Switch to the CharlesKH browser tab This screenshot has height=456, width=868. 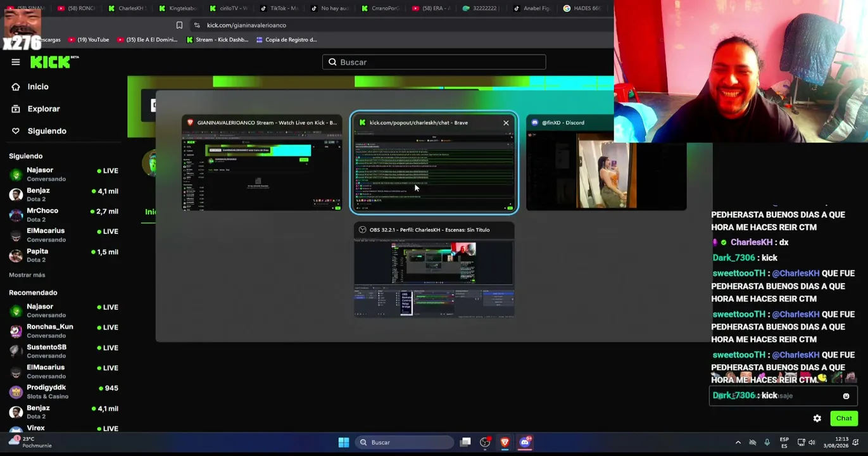point(127,8)
